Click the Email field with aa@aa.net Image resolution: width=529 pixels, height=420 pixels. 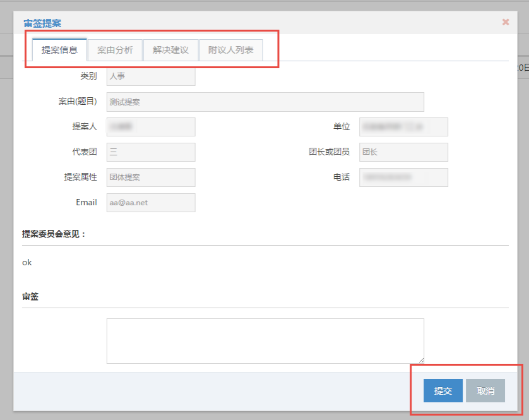coord(151,203)
